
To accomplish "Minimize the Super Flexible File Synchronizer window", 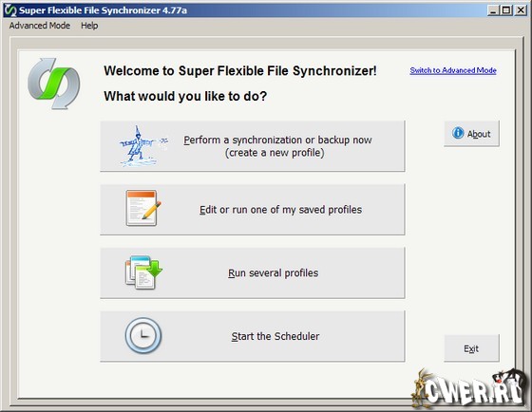I will pyautogui.click(x=493, y=10).
